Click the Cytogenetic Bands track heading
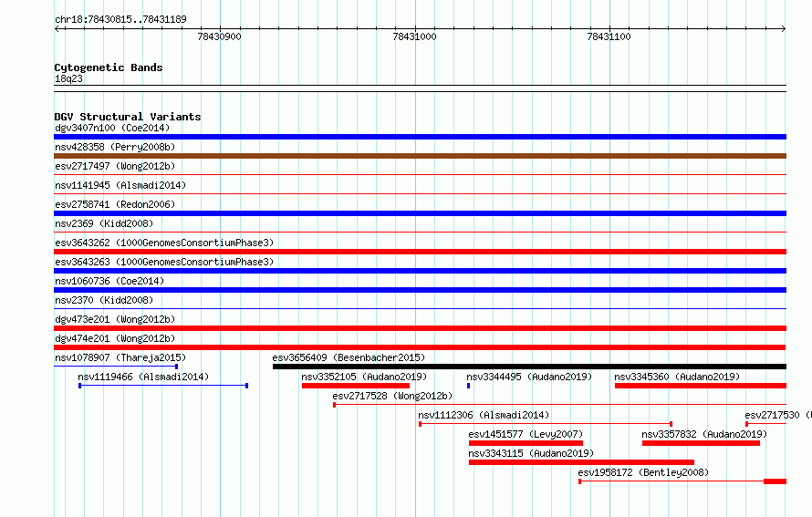Image resolution: width=812 pixels, height=517 pixels. tap(109, 67)
